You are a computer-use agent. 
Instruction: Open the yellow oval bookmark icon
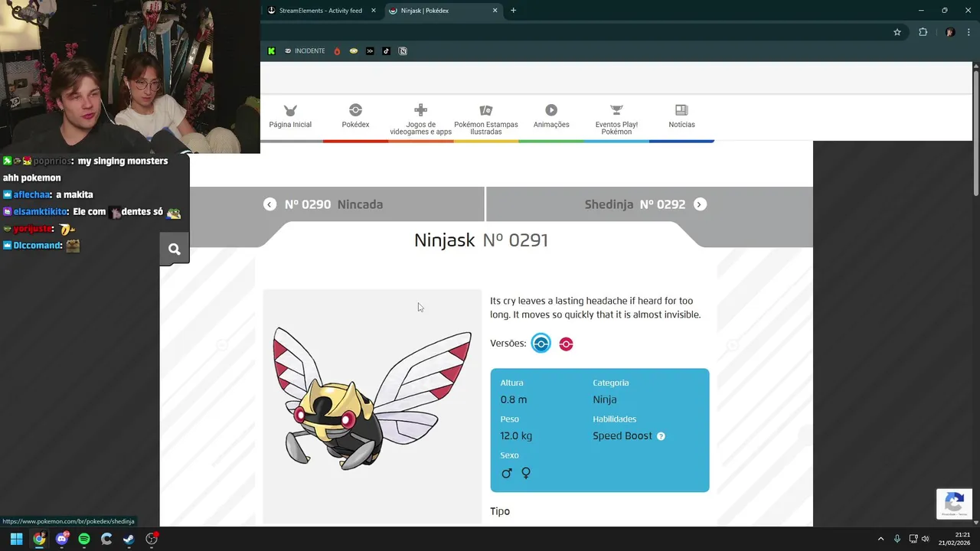pyautogui.click(x=353, y=51)
